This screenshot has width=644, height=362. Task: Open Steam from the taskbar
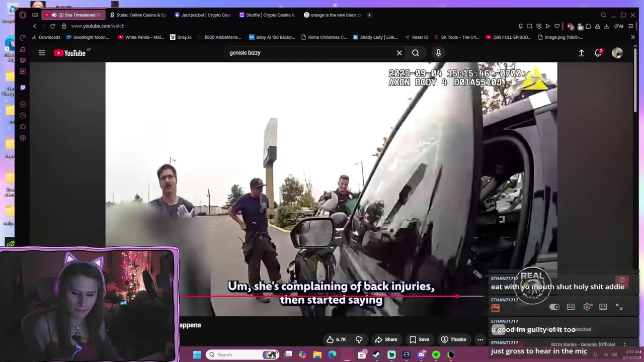376,355
